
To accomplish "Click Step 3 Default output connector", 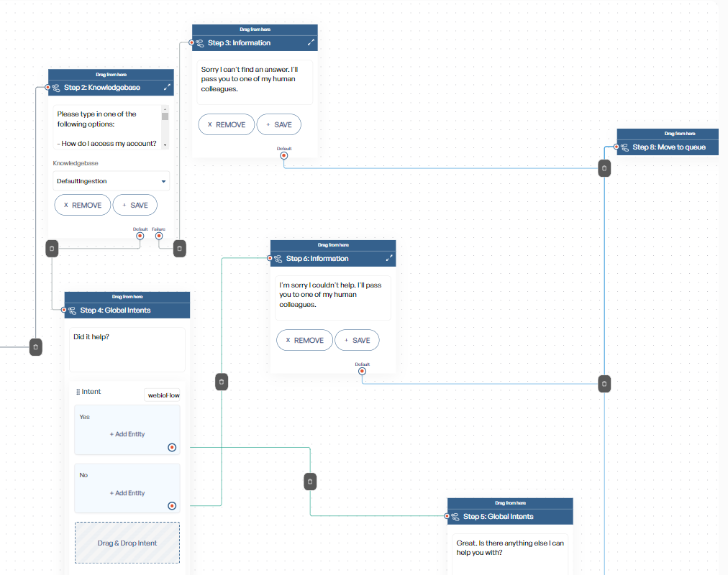I will (x=283, y=156).
